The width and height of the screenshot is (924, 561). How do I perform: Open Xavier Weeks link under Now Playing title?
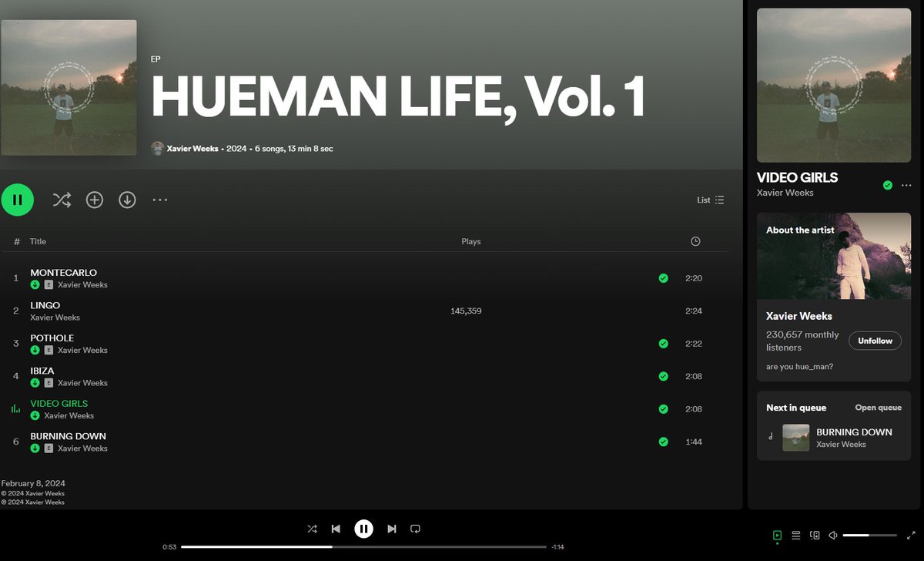click(x=785, y=193)
